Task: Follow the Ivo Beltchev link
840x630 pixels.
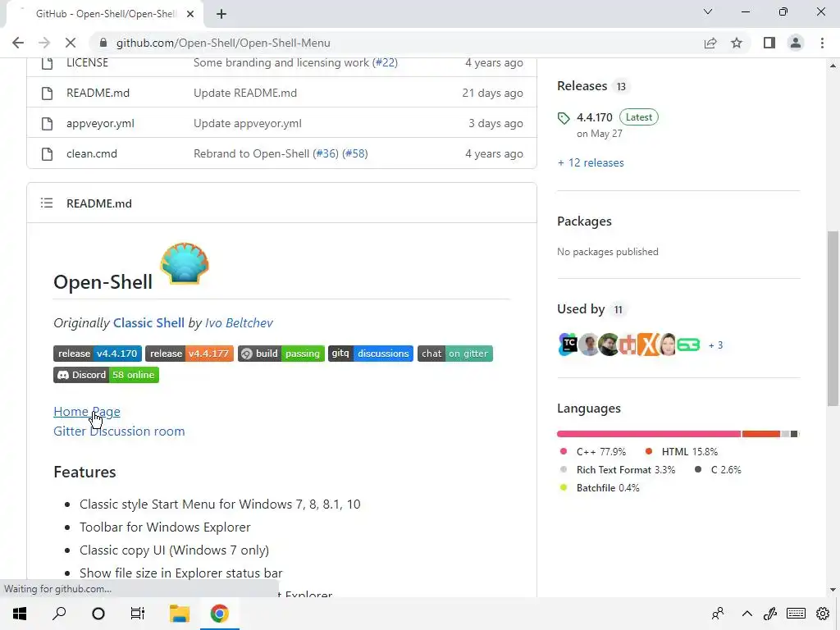Action: click(239, 323)
